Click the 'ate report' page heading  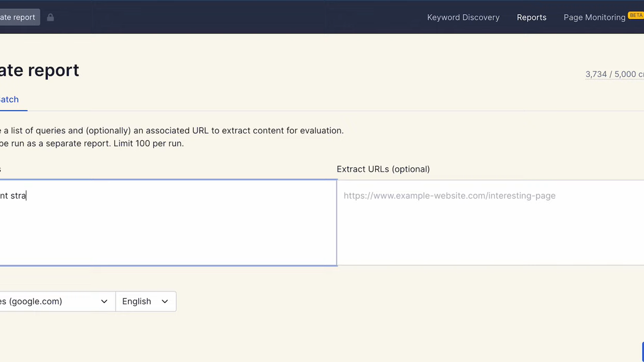tap(40, 70)
